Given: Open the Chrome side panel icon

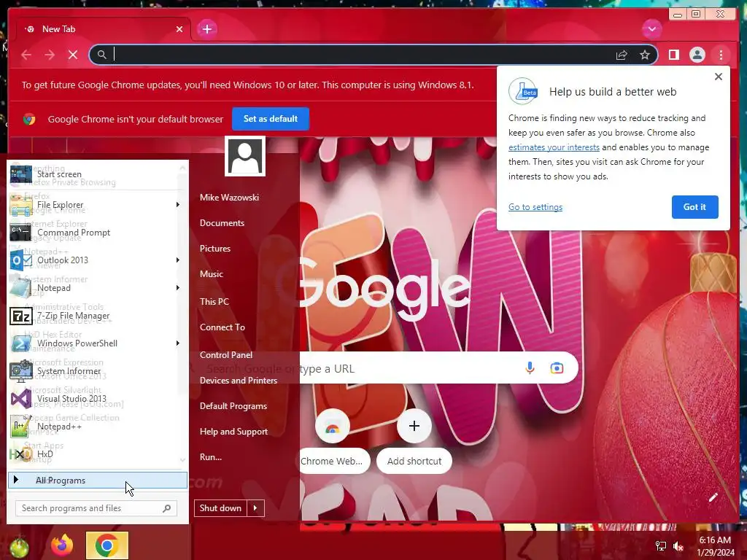Looking at the screenshot, I should click(x=673, y=55).
